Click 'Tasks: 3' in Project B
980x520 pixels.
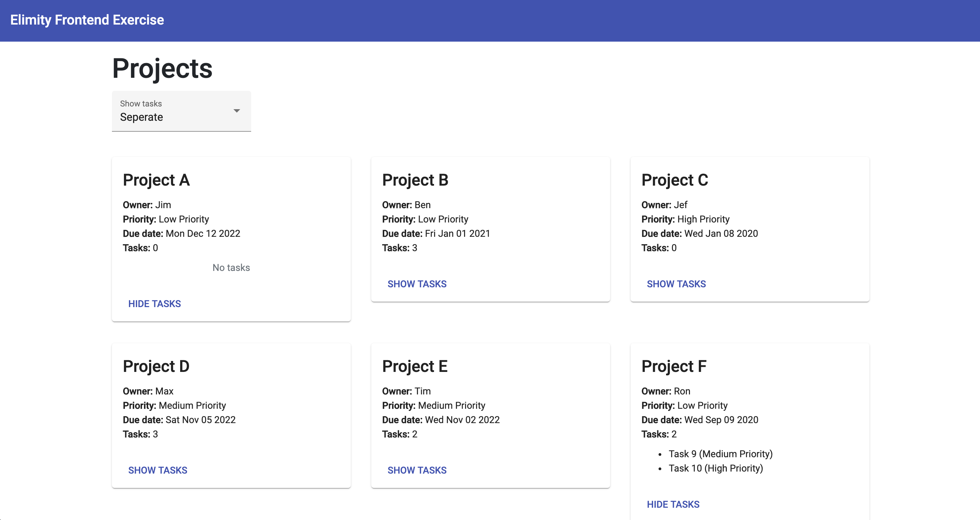pos(400,248)
